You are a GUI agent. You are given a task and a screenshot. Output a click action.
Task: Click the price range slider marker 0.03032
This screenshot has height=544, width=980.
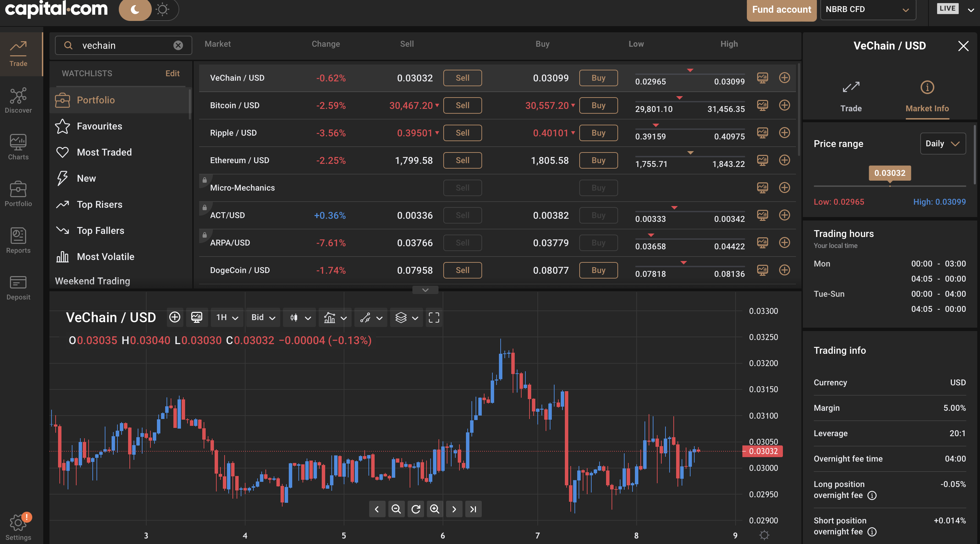[x=889, y=173]
